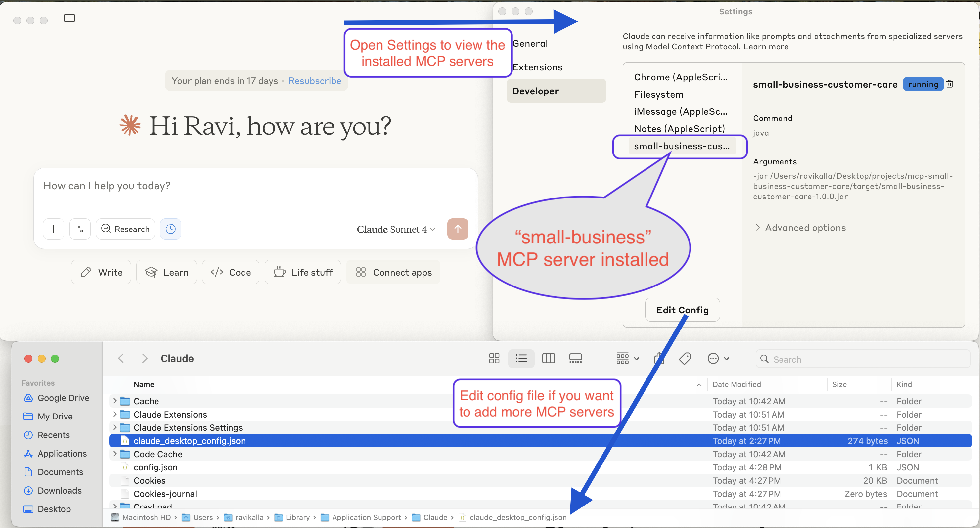This screenshot has height=528, width=980.
Task: Expand the Claude Extensions Settings folder
Action: point(115,427)
